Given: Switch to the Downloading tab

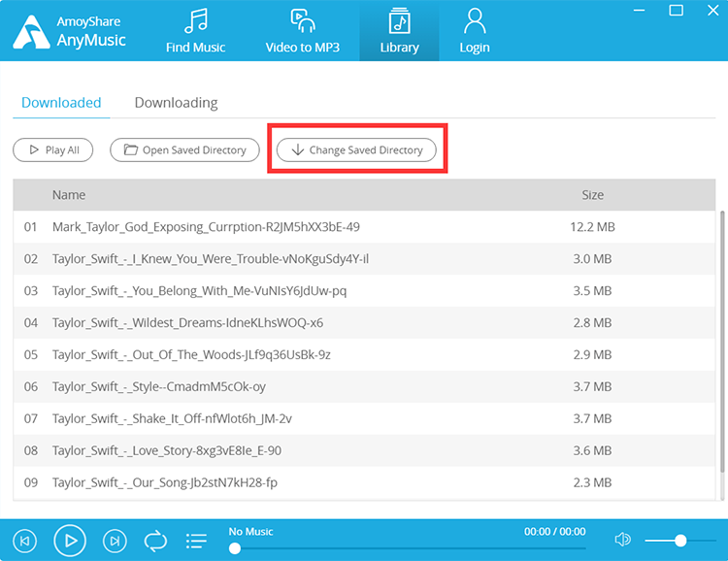Looking at the screenshot, I should pos(176,103).
